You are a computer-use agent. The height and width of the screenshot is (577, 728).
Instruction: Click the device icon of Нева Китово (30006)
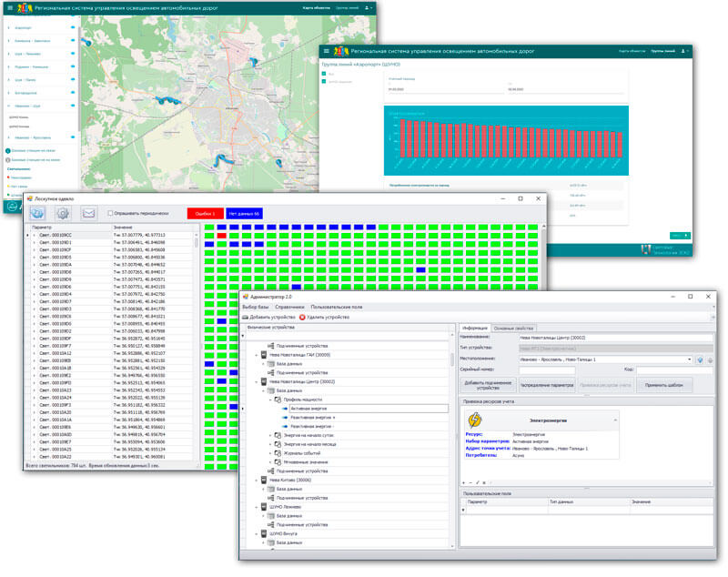[x=264, y=480]
